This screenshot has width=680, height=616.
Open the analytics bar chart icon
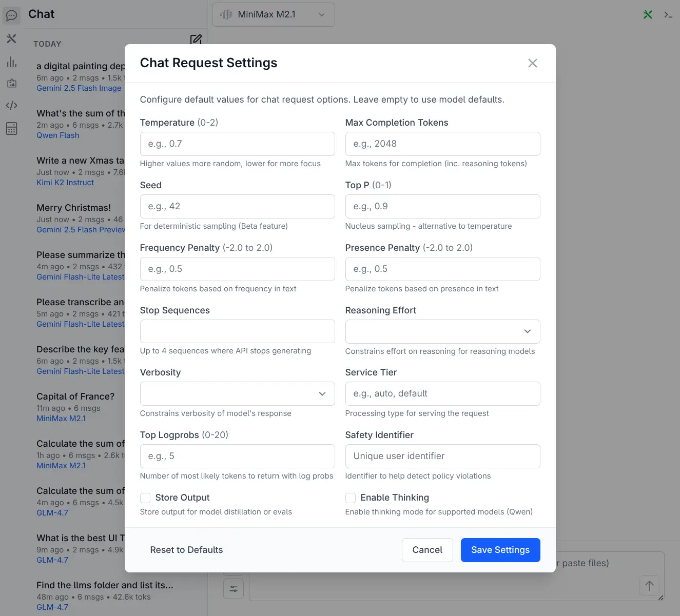11,62
